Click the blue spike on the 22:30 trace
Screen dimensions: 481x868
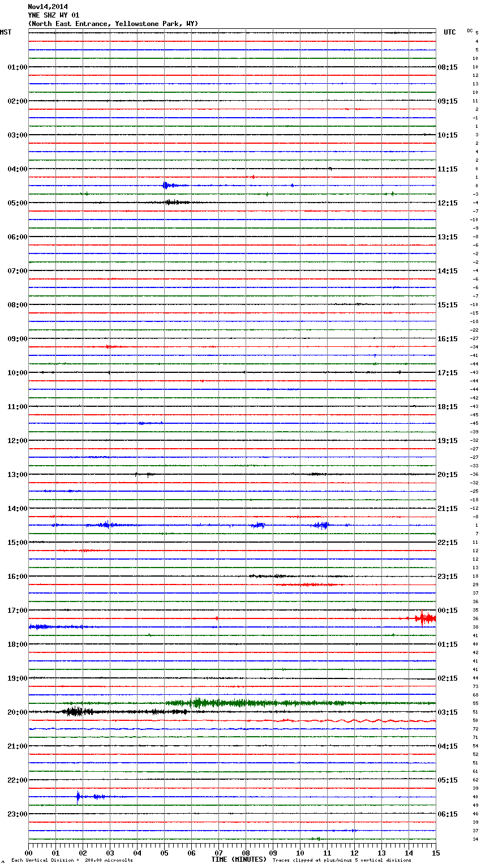(78, 797)
